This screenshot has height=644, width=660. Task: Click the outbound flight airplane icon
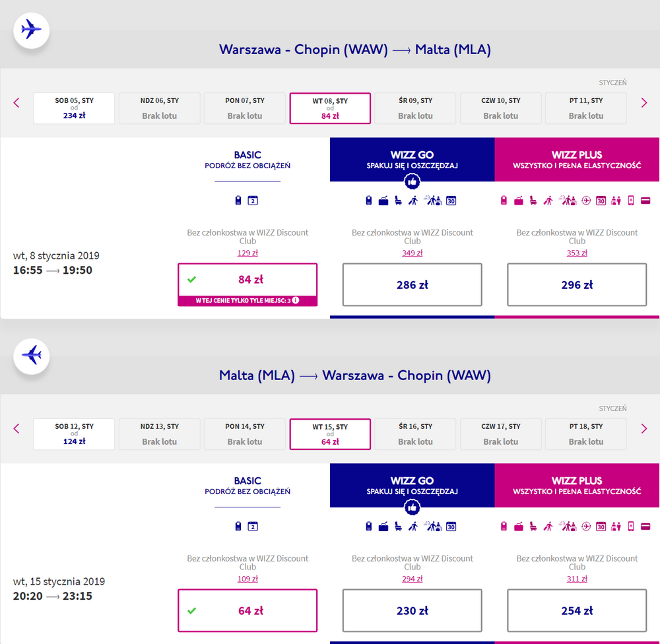[31, 30]
